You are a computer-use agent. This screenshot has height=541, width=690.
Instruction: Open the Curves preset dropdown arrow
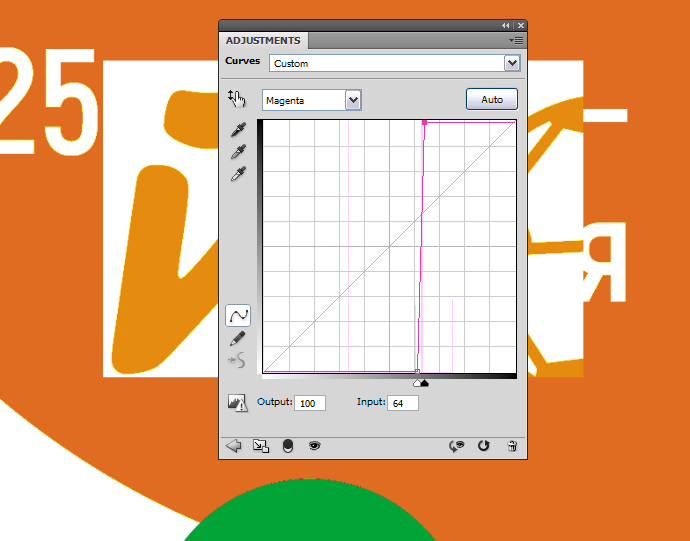(512, 63)
